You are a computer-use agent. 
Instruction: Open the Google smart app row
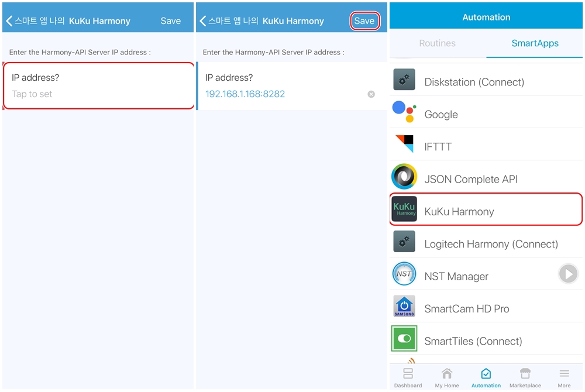(486, 112)
